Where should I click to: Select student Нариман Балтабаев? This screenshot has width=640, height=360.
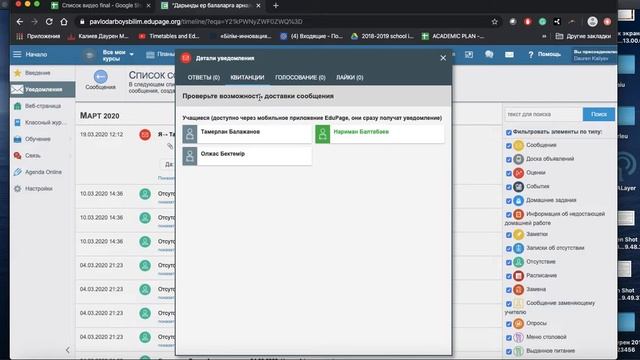click(x=380, y=134)
